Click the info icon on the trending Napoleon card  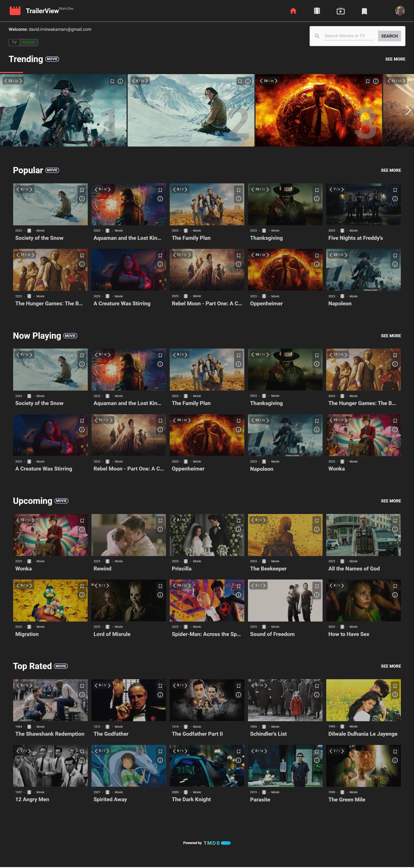tap(120, 81)
